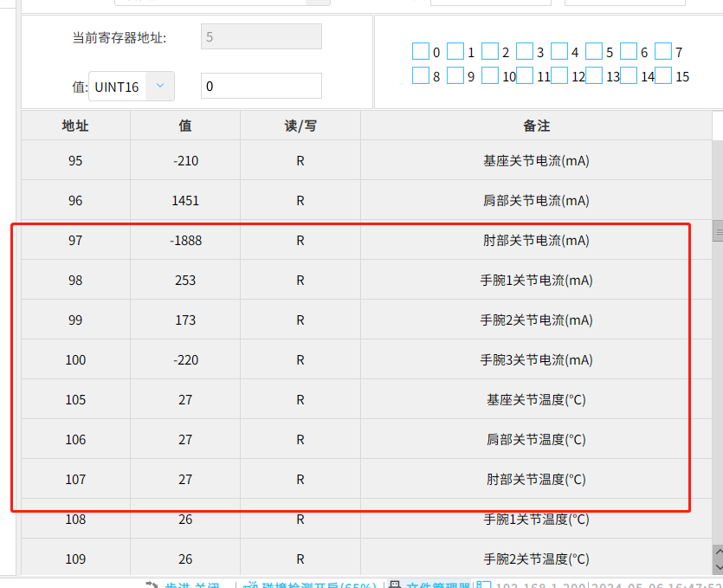
Task: Click the step mode icon in status bar
Action: 152,585
